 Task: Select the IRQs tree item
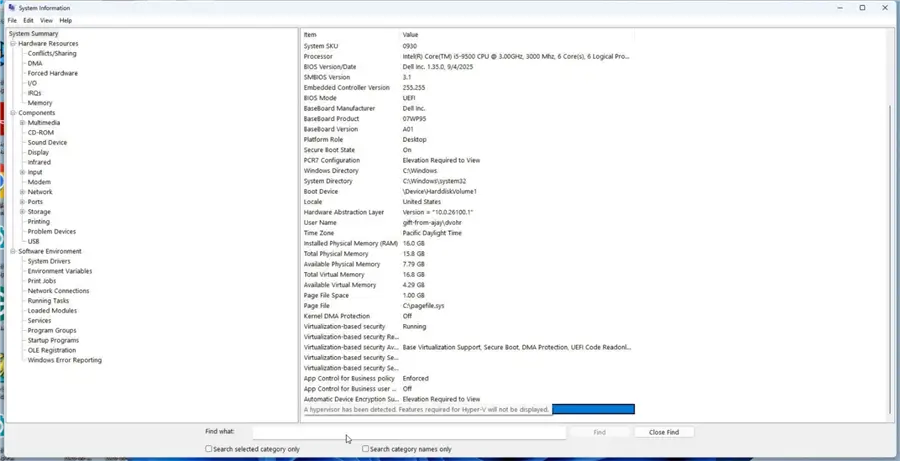pyautogui.click(x=34, y=93)
